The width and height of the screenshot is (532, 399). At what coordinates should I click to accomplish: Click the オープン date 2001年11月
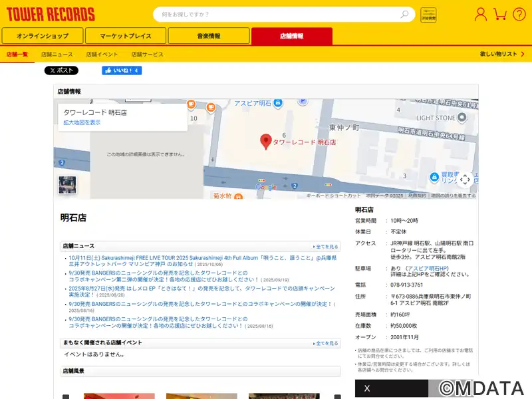pos(404,337)
